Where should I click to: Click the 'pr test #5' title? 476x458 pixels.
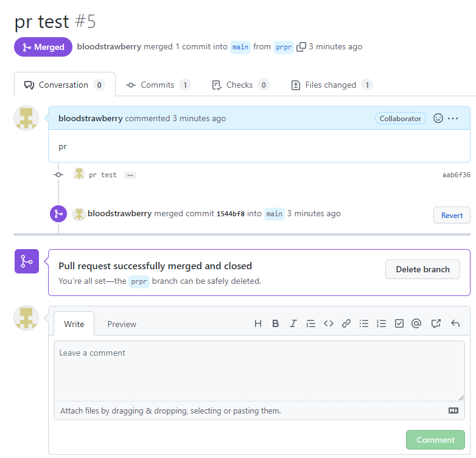pos(55,21)
